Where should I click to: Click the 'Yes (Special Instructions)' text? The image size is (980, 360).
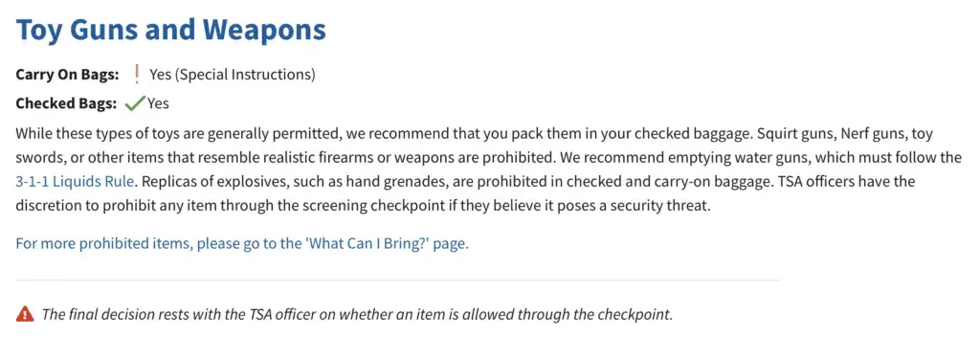233,75
